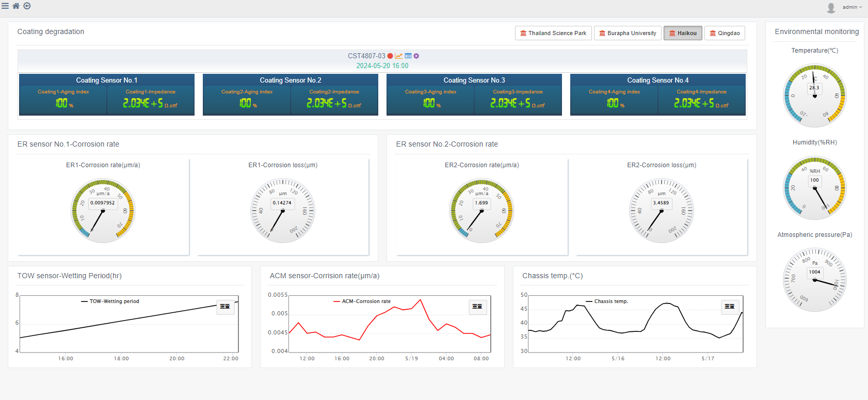Select the Haikou site button
Image resolution: width=868 pixels, height=400 pixels.
pos(683,33)
